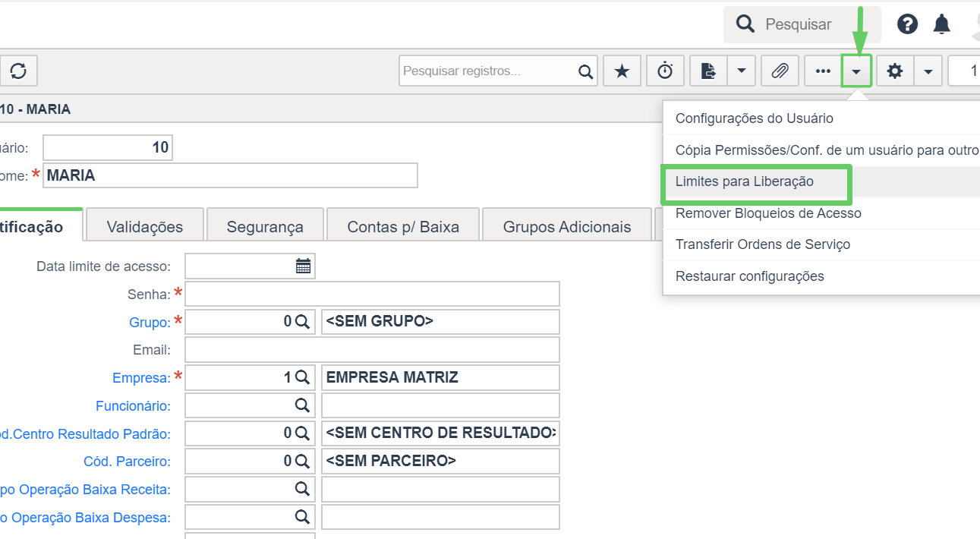Select Configurações do Usuário menu entry
The image size is (980, 539).
point(821,118)
